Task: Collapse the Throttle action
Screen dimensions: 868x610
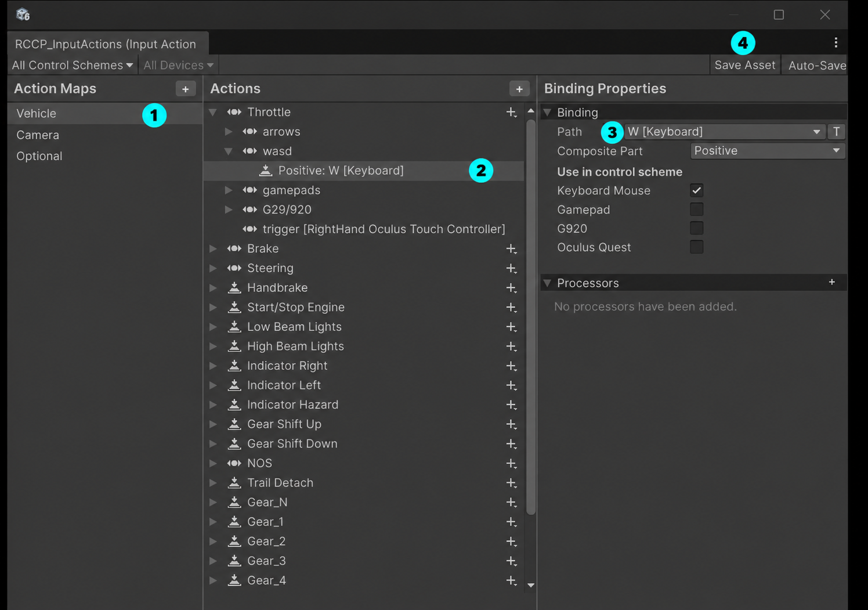Action: [x=213, y=112]
